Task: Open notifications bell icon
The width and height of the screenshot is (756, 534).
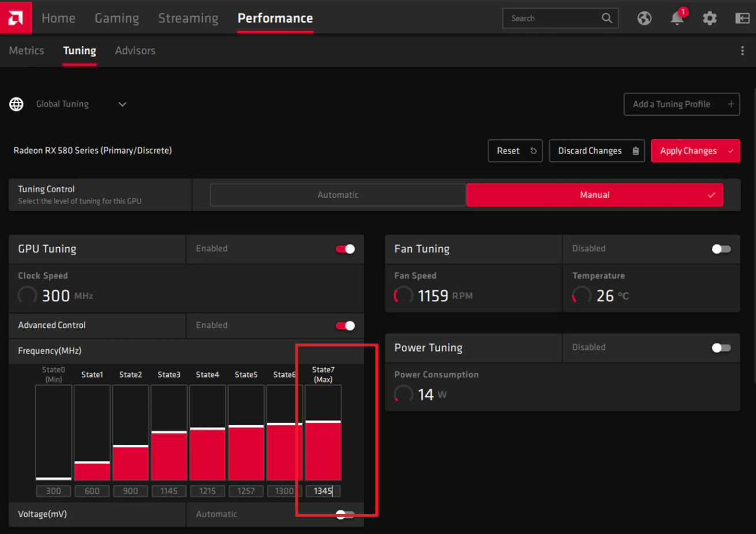Action: coord(677,18)
